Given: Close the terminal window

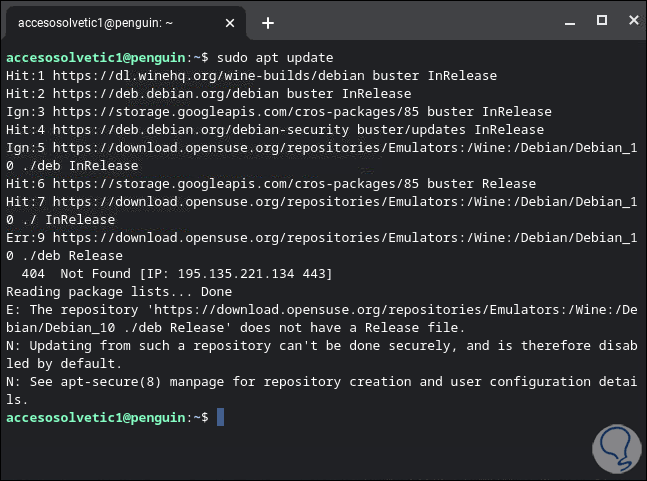Looking at the screenshot, I should (629, 20).
